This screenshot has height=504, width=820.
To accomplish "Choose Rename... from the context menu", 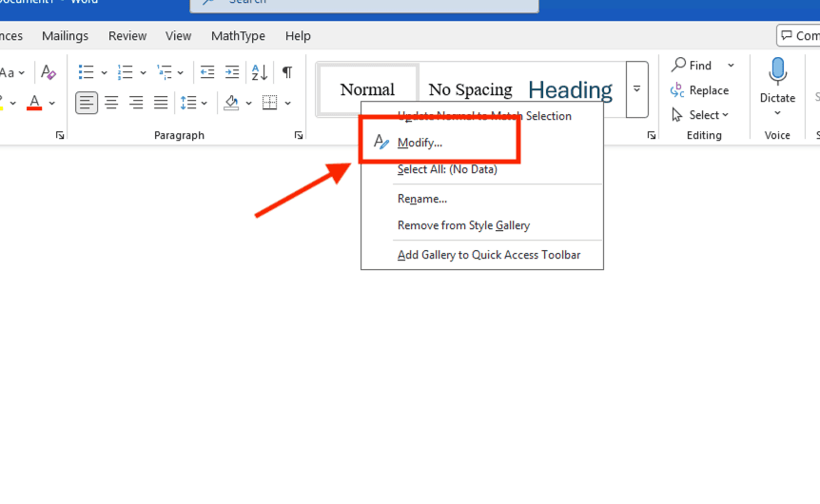I will 482,199.
